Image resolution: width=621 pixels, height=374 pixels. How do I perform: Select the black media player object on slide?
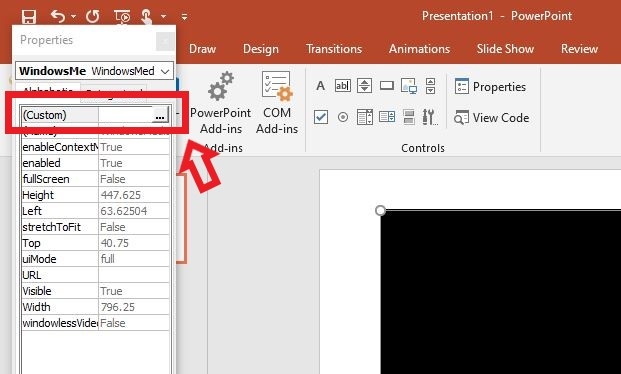click(501, 292)
